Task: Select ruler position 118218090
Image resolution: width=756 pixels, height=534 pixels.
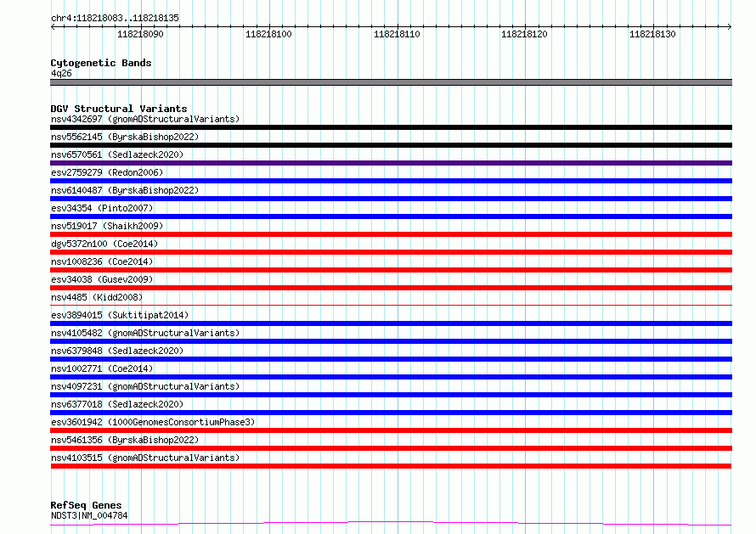Action: click(140, 34)
